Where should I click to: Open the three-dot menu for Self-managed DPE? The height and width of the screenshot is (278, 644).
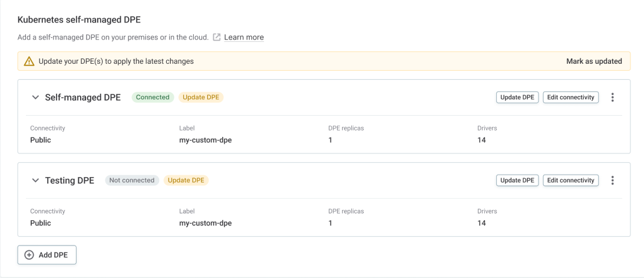coord(612,97)
